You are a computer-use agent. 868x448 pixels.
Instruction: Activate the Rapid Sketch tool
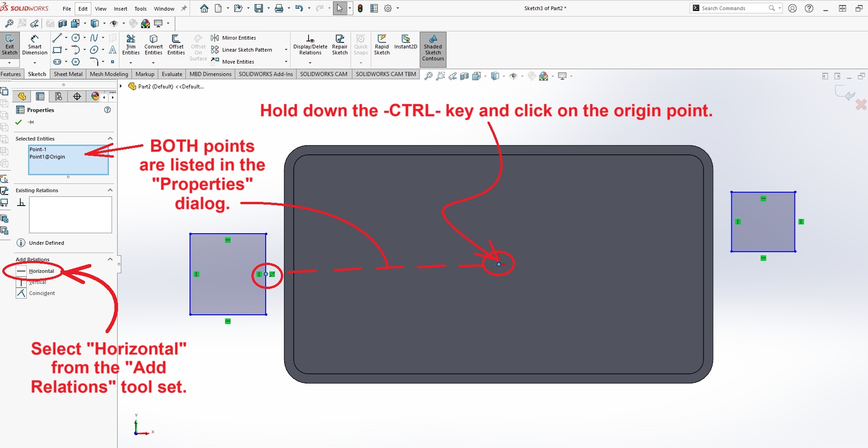(x=382, y=45)
